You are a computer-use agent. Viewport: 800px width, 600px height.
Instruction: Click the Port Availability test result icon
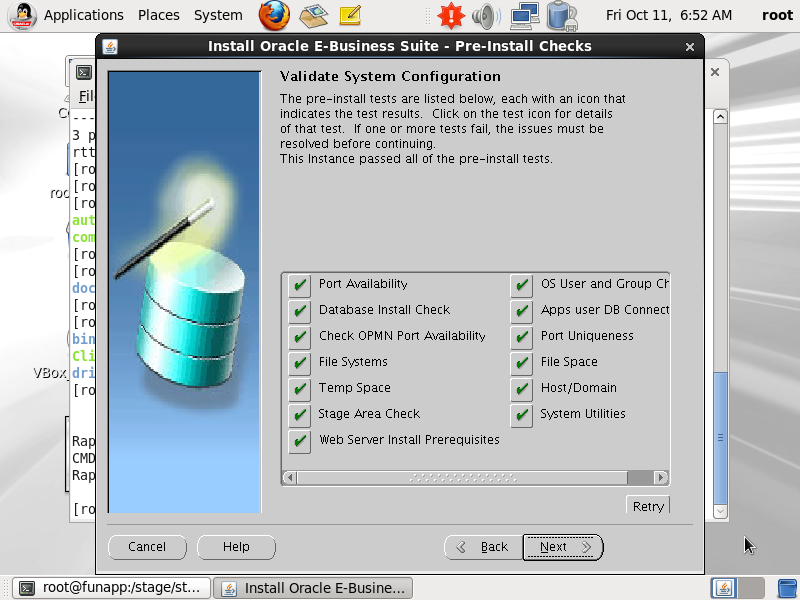coord(299,285)
